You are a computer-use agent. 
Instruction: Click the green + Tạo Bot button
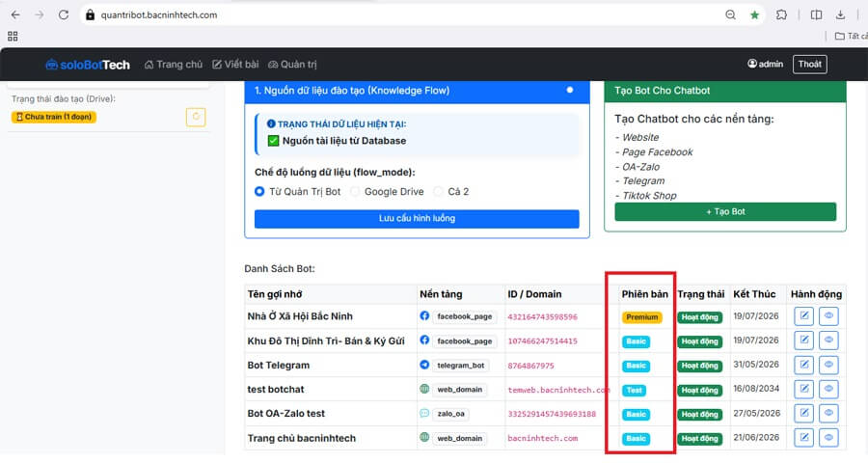725,211
